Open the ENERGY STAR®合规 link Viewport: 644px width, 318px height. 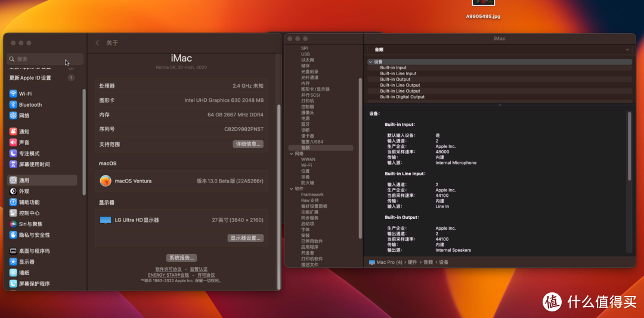click(168, 275)
